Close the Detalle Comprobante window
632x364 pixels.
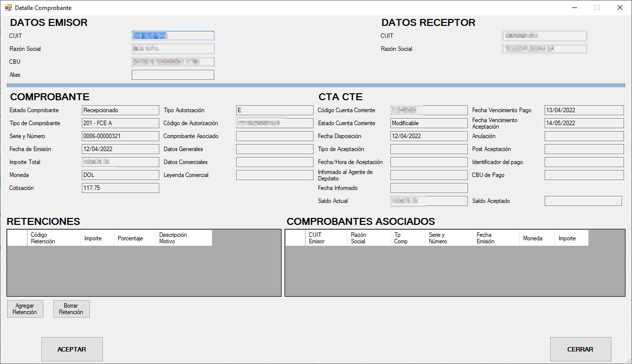click(x=620, y=8)
